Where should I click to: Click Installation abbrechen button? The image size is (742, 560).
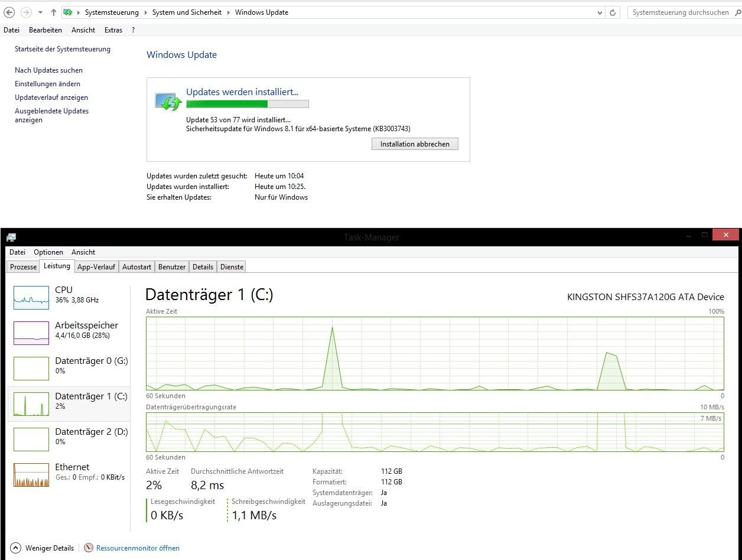click(415, 144)
